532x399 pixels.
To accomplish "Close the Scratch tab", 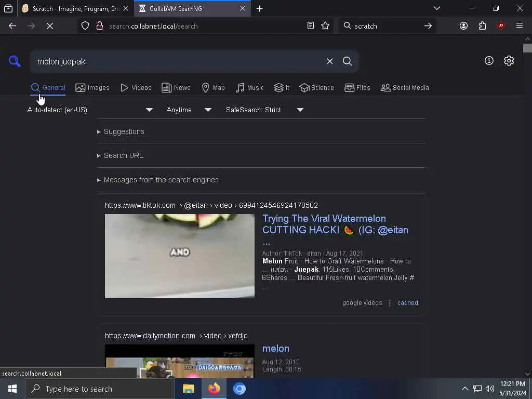I will [126, 8].
